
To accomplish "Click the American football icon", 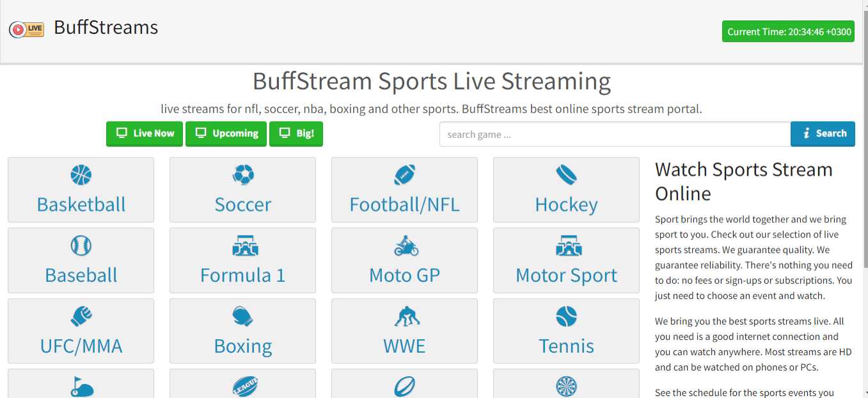I will tap(405, 174).
